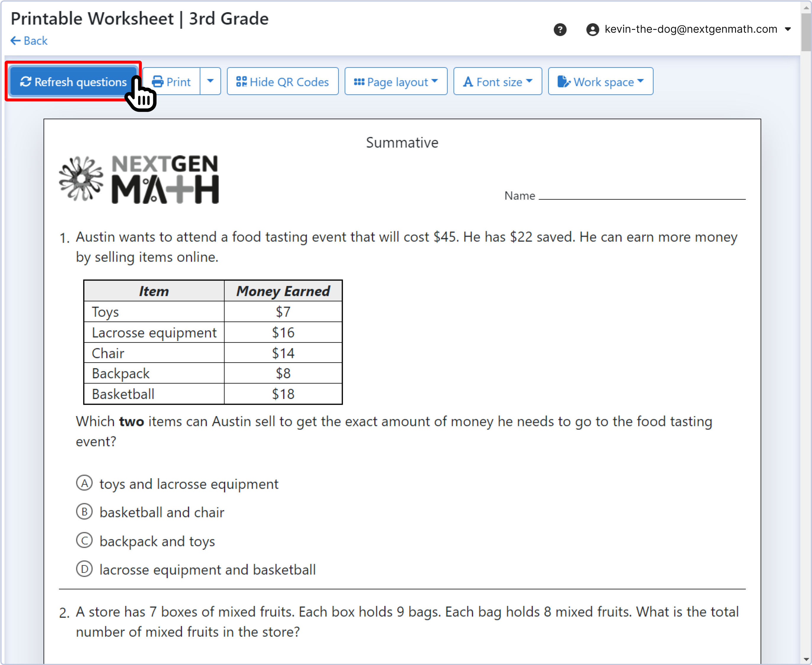
Task: Click the user account avatar icon
Action: pyautogui.click(x=593, y=30)
